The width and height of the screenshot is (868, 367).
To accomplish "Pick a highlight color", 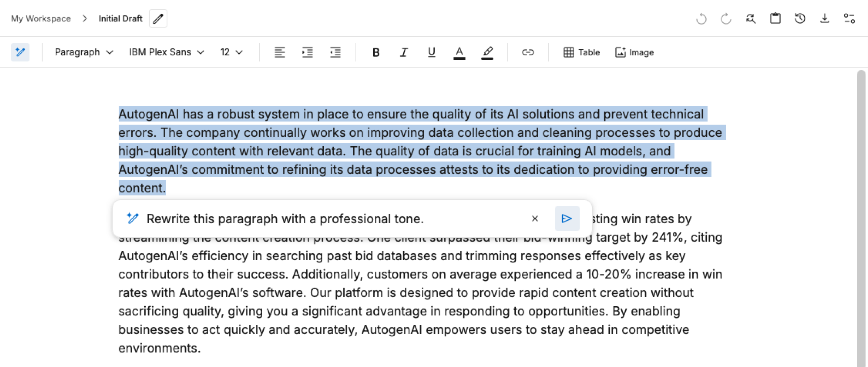I will tap(487, 53).
